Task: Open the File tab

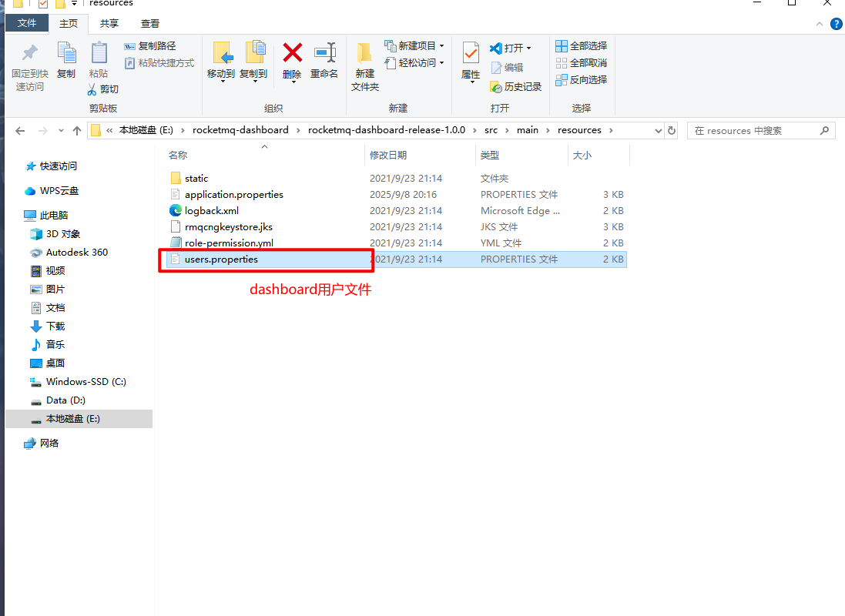Action: (x=27, y=23)
